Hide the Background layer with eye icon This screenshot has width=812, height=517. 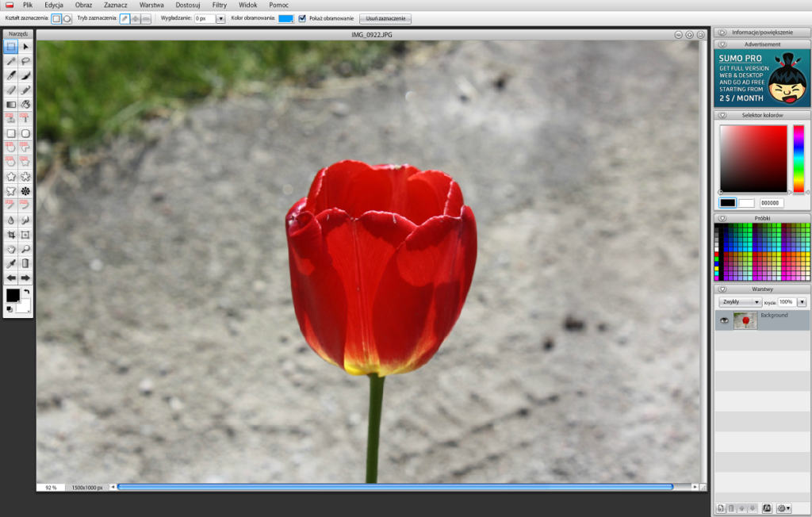723,320
